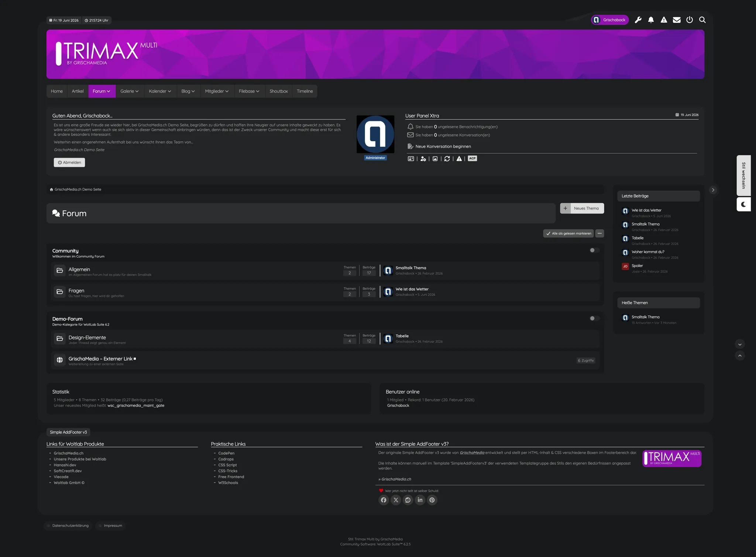Open the Allgemein forum link
Viewport: 756px width, 557px height.
[79, 269]
